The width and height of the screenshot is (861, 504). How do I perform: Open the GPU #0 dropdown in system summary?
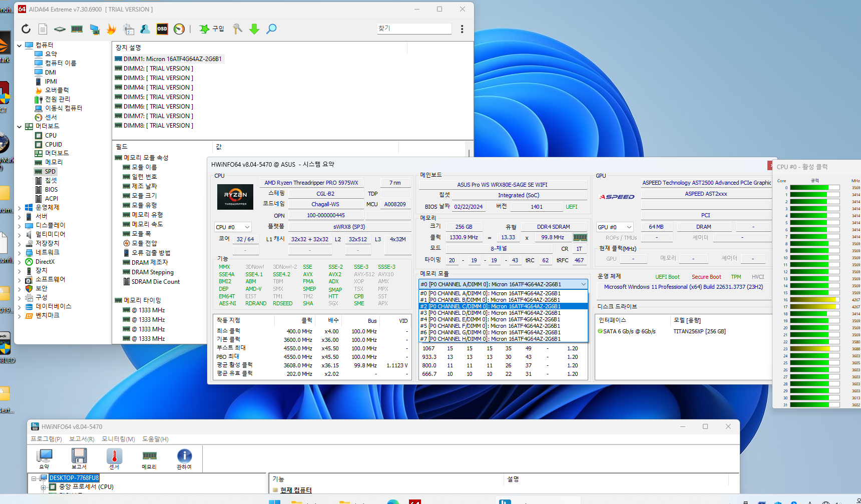point(615,227)
